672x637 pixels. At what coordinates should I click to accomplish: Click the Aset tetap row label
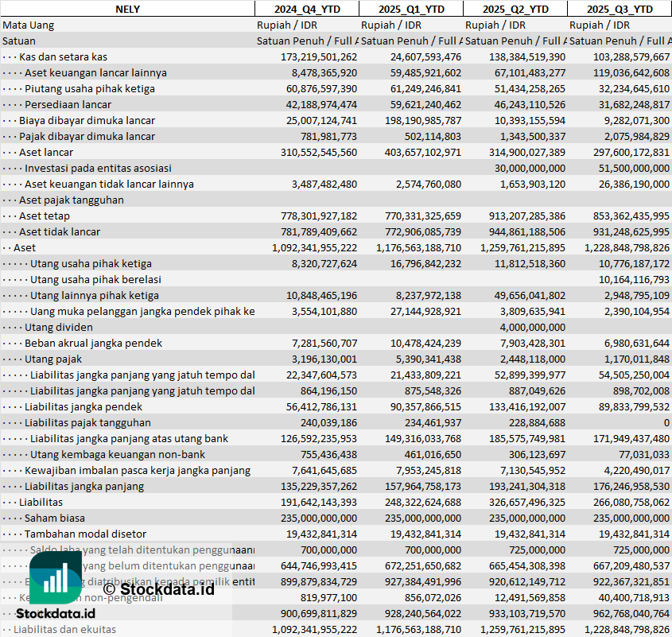45,216
